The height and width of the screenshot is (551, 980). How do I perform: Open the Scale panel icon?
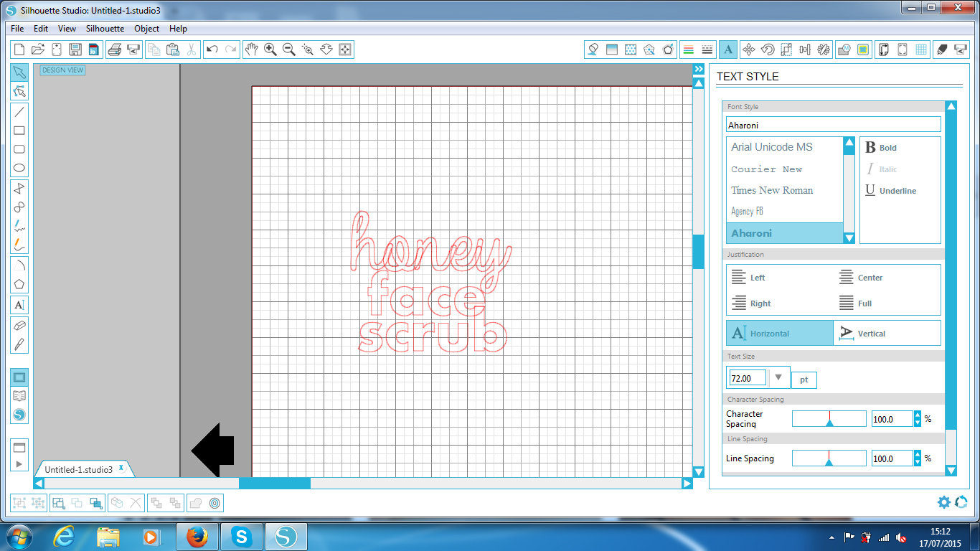[x=786, y=50]
